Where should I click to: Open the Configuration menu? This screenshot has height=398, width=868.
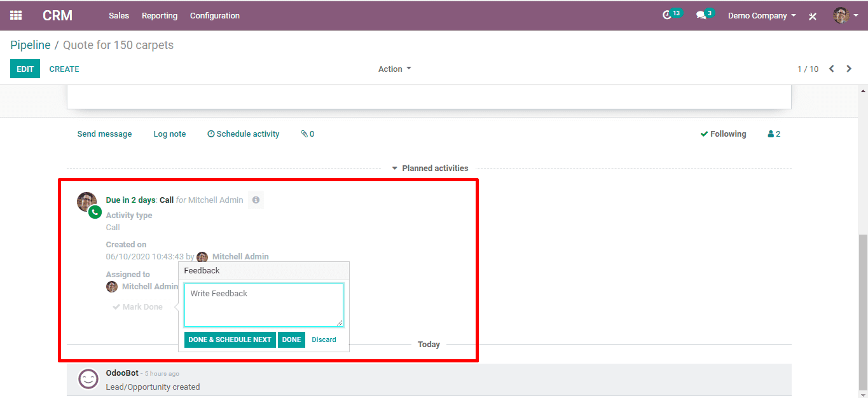(215, 15)
